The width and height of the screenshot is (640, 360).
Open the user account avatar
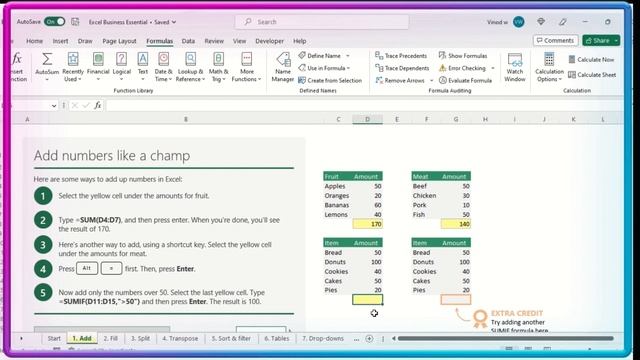518,22
